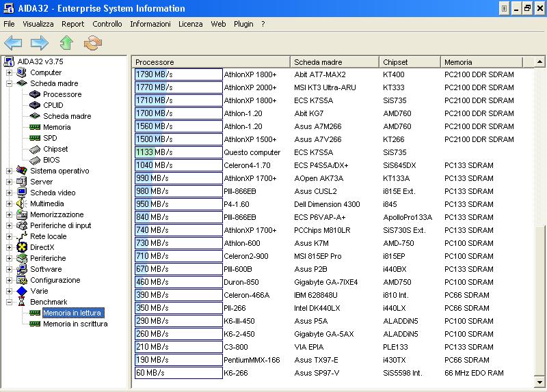Expand the Sistema operativo node

point(9,171)
